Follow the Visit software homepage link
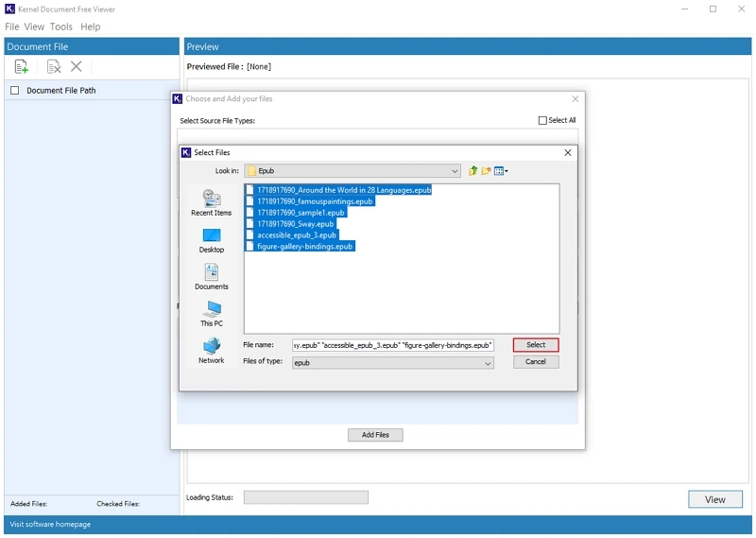Viewport: 756px width, 538px height. [x=50, y=525]
